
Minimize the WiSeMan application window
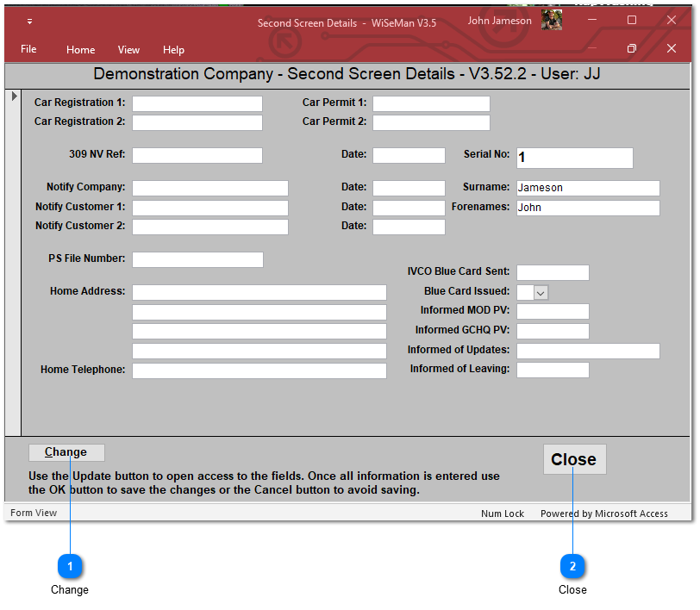coord(592,20)
